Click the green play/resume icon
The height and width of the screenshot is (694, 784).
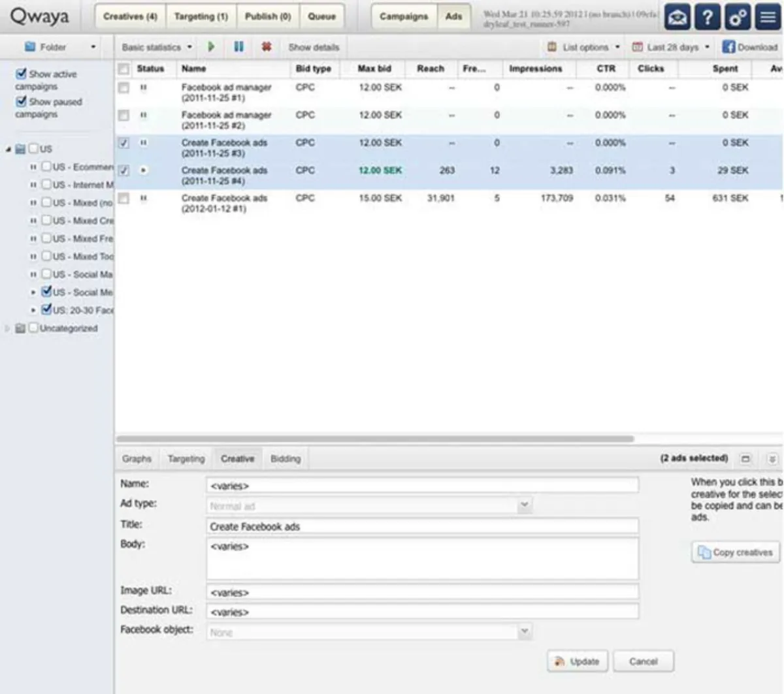(x=211, y=47)
